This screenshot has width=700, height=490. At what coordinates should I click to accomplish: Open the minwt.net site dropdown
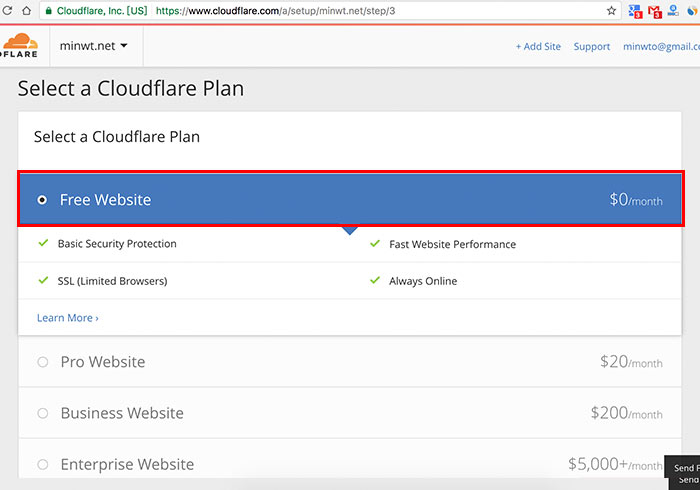94,46
